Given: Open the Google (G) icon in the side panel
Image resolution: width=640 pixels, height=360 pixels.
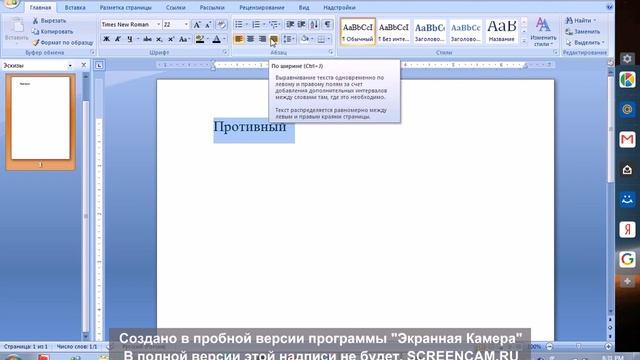Looking at the screenshot, I should (x=627, y=259).
